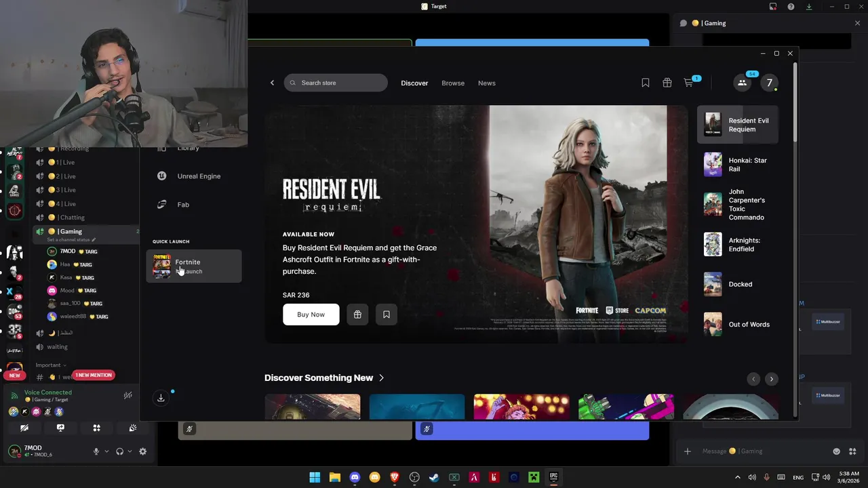Join the '| Chatting' voice channel
Screen dimensions: 868x488
pyautogui.click(x=71, y=218)
